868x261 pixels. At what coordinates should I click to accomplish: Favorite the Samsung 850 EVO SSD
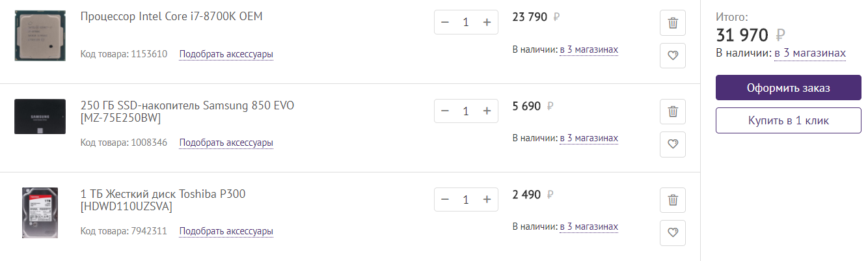(x=673, y=144)
